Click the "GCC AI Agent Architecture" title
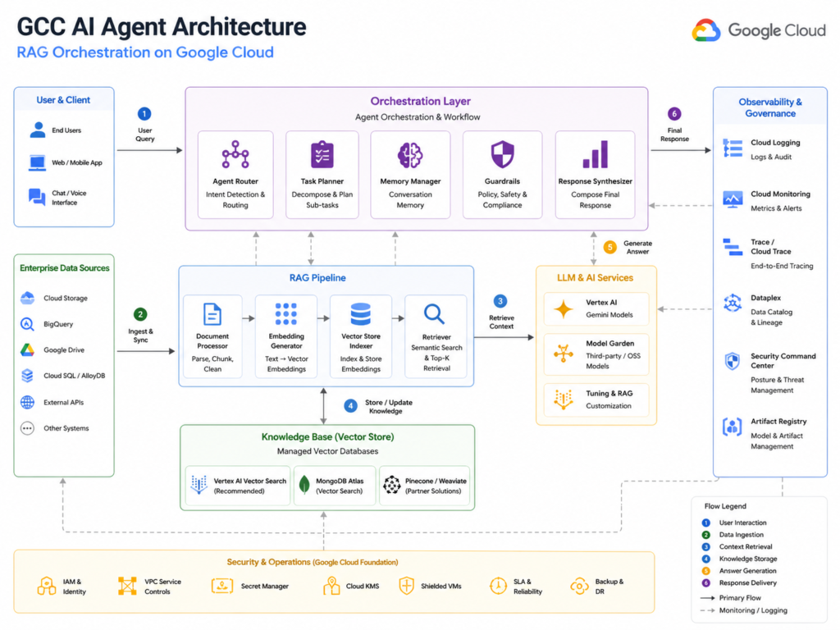Screen dimensions: 840x630 pos(162,26)
